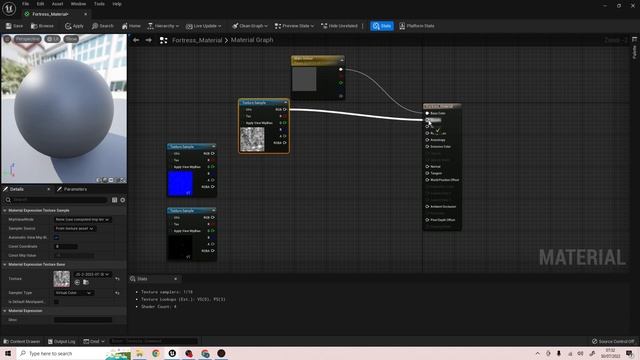The width and height of the screenshot is (640, 360).
Task: Click the Browse toolbar button
Action: point(42,26)
